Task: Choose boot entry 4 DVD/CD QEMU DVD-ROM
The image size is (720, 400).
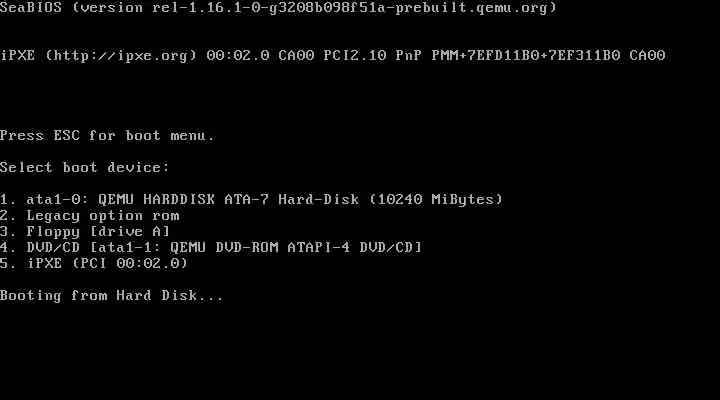Action: click(211, 247)
